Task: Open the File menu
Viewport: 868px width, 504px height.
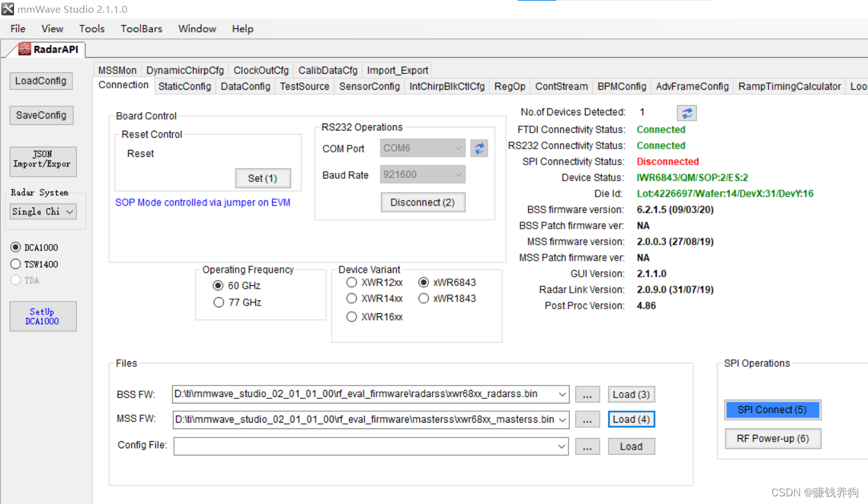Action: pos(18,29)
